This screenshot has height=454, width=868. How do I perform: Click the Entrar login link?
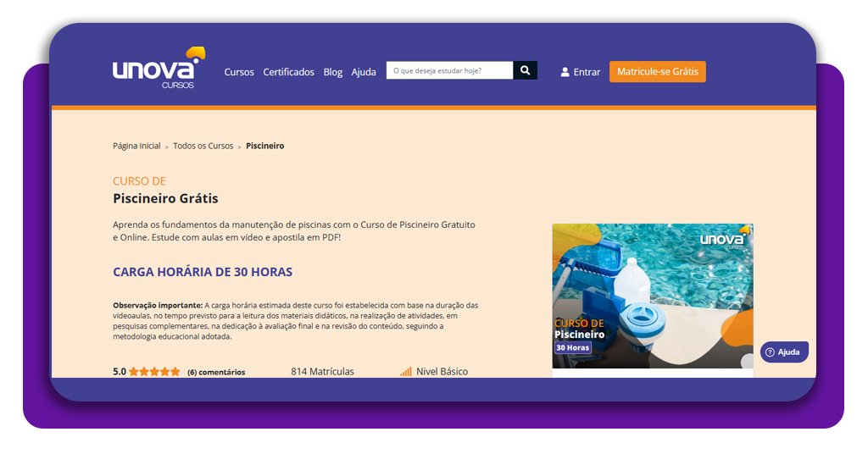(587, 72)
